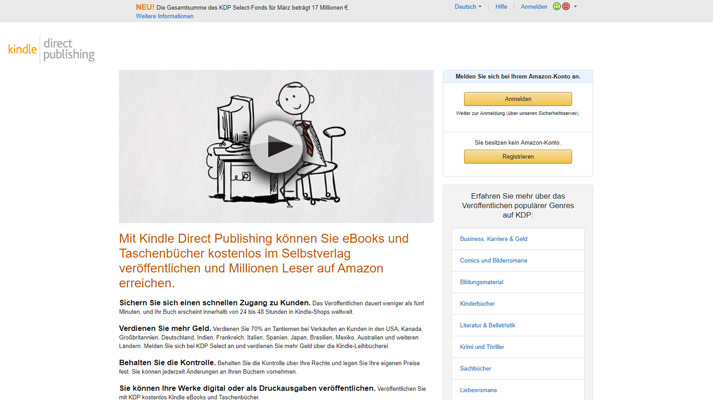
Task: Click text 'Melden Sie sich bei Ihrem Amazon-Konto an.'
Action: 518,76
